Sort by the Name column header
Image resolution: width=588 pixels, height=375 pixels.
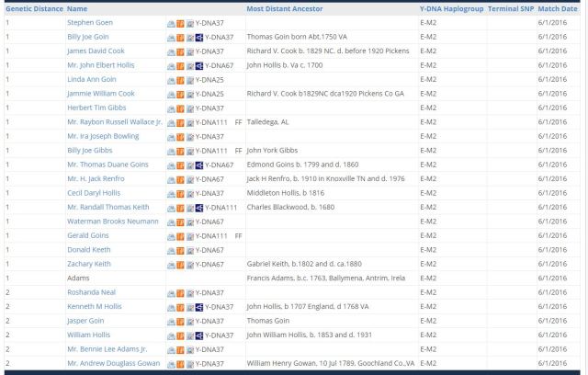[77, 8]
